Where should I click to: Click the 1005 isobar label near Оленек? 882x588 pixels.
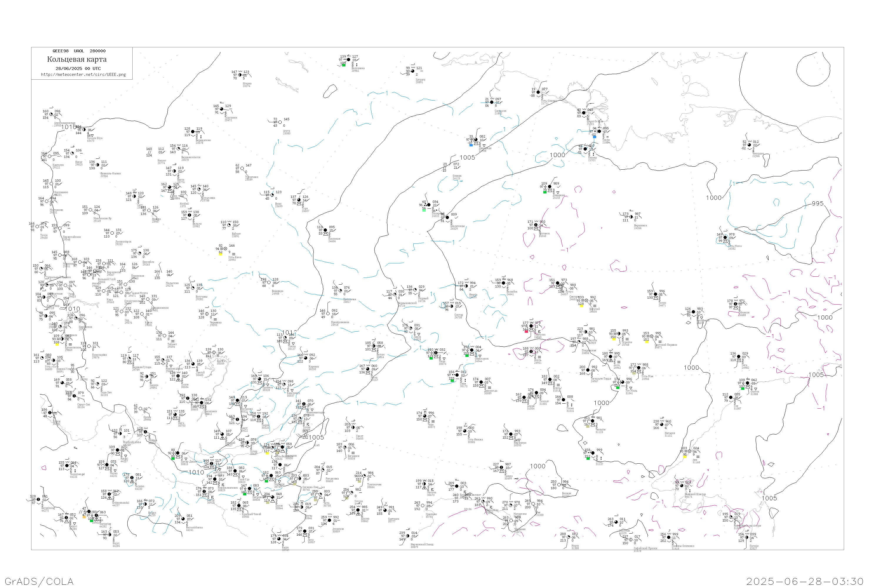[x=467, y=158]
